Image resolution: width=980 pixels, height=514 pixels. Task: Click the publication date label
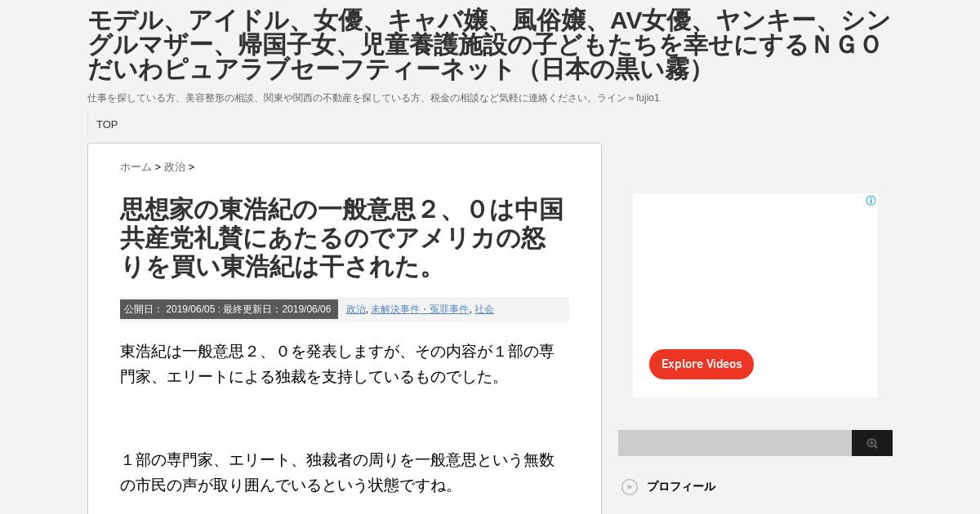(229, 309)
